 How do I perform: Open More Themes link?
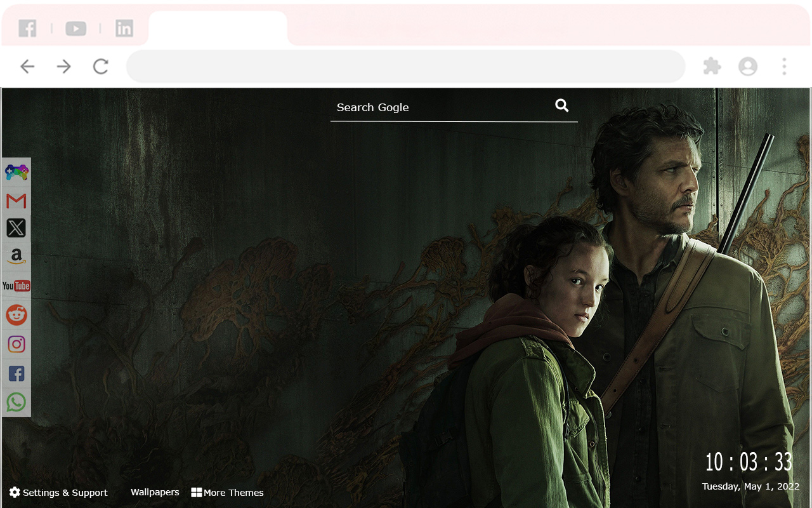pyautogui.click(x=227, y=493)
